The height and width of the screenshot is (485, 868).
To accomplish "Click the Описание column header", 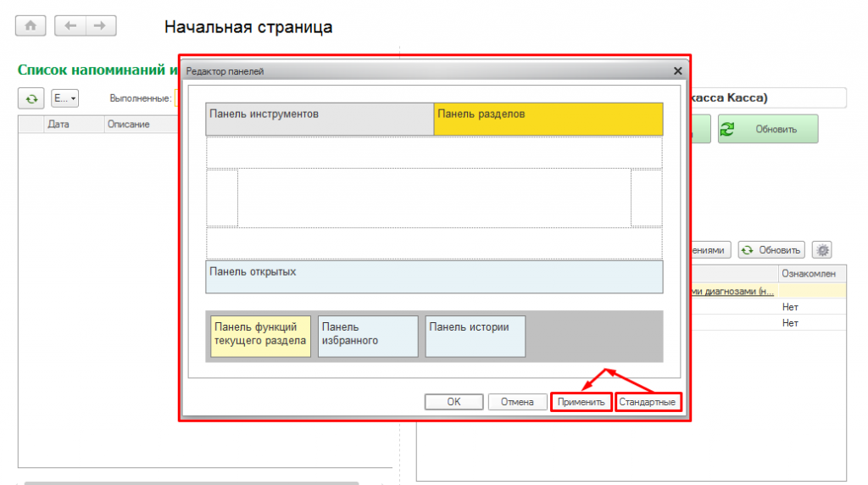I will pyautogui.click(x=142, y=124).
